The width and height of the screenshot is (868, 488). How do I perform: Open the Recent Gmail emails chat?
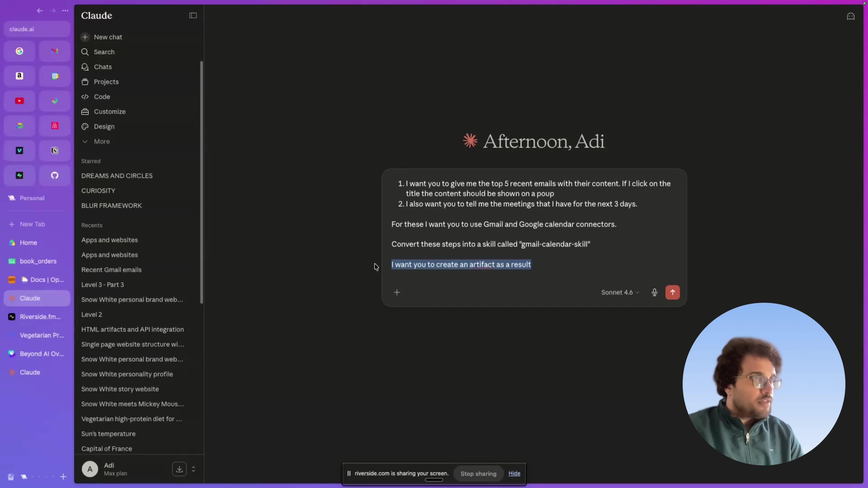click(x=111, y=270)
